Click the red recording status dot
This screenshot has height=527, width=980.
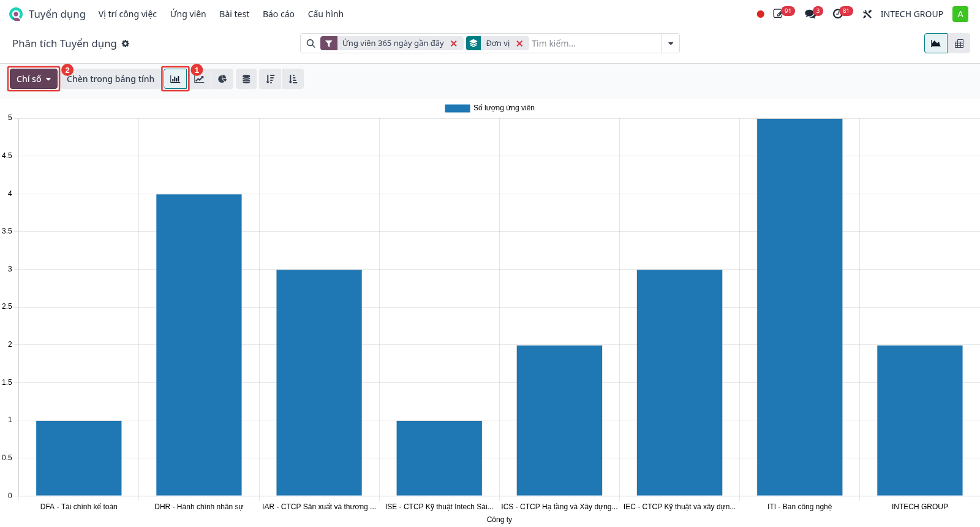pyautogui.click(x=760, y=14)
